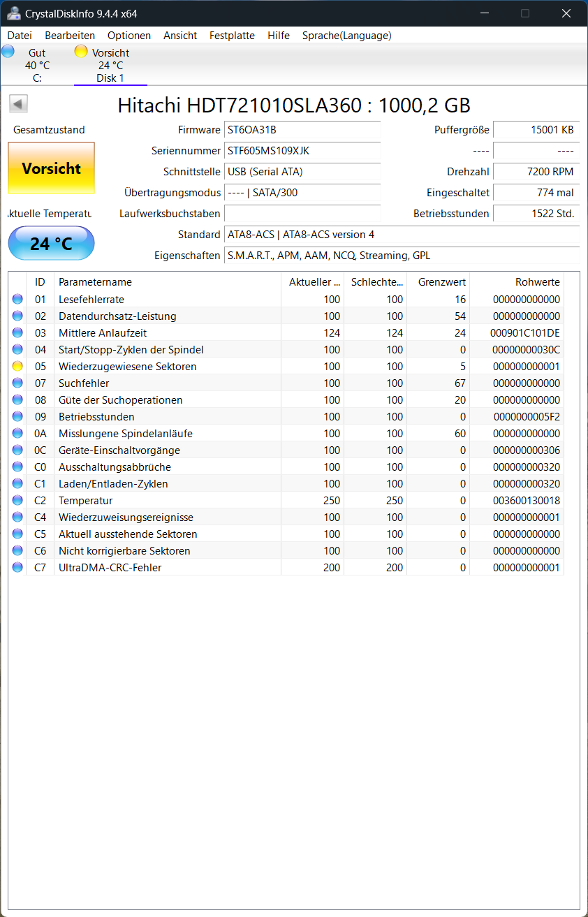Viewport: 588px width, 917px height.
Task: Click the Mittlere Anlaufzeit parameter name
Action: [x=103, y=333]
